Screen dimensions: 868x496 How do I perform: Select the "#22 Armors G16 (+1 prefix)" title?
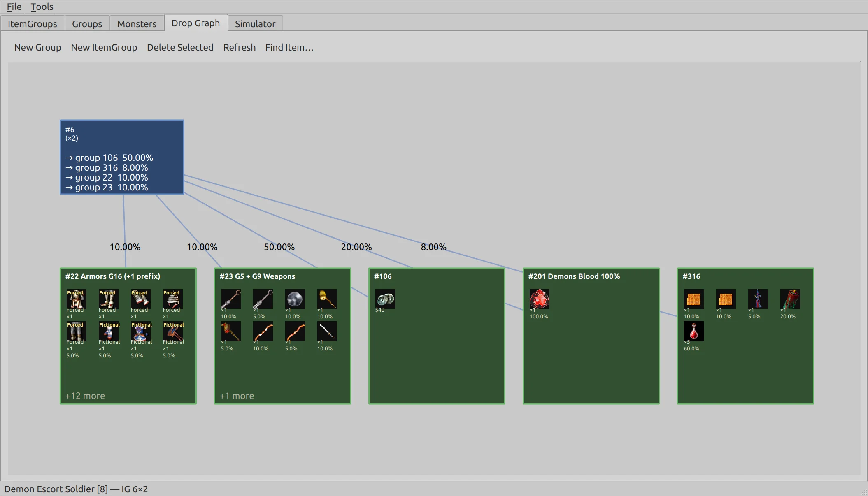click(113, 276)
